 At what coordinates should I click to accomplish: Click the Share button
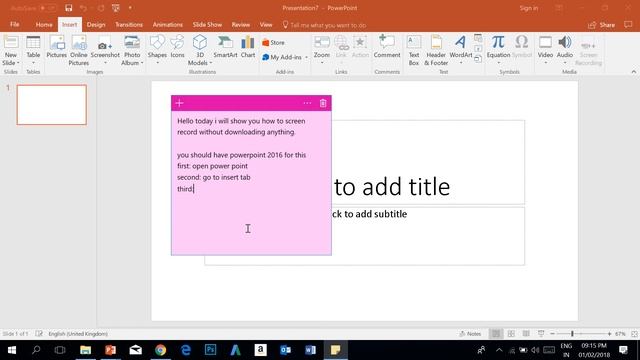click(601, 25)
